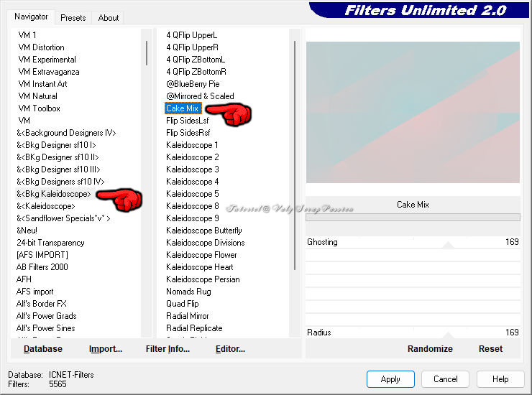The image size is (532, 395).
Task: Click the Radius slider
Action: pyautogui.click(x=413, y=333)
